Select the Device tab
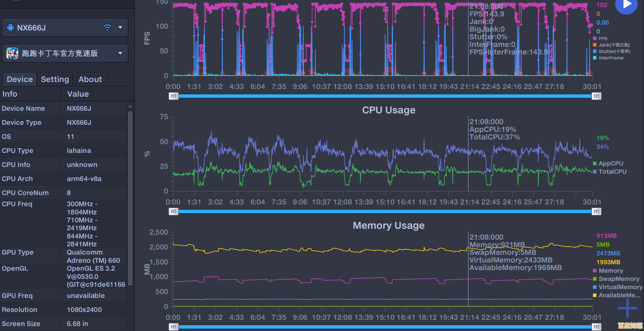The image size is (644, 331). click(20, 79)
